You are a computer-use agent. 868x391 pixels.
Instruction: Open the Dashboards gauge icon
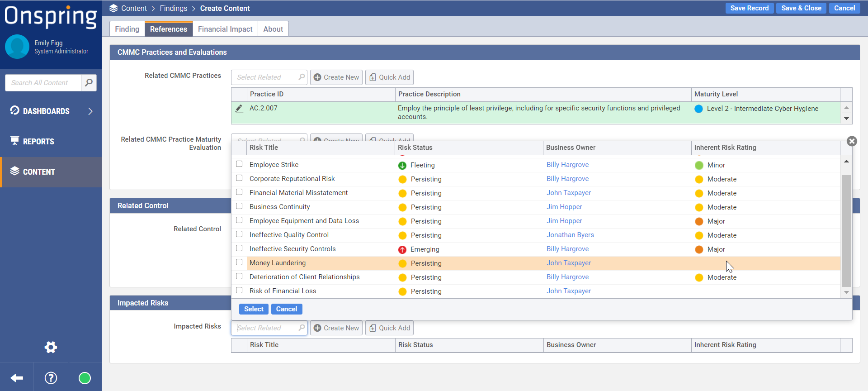coord(14,110)
